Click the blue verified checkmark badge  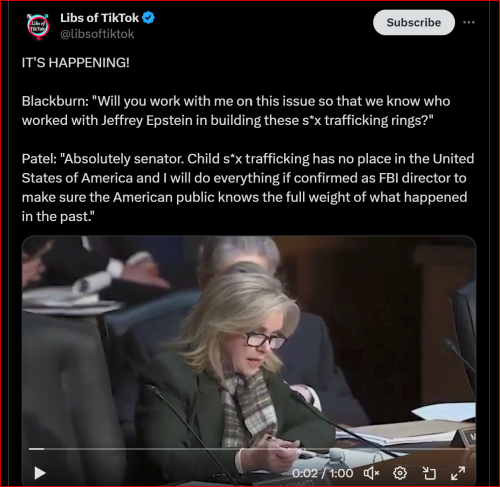[148, 18]
